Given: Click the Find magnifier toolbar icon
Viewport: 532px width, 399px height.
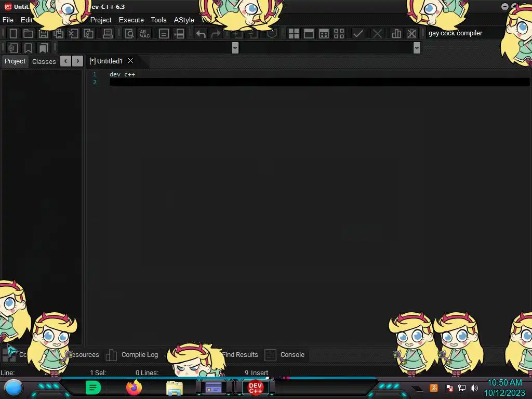Looking at the screenshot, I should [x=129, y=33].
